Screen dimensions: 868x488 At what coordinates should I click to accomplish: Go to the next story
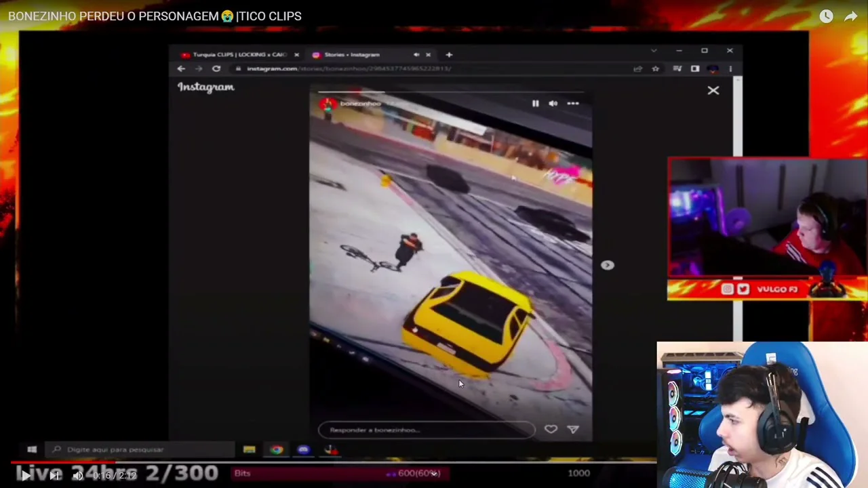(x=607, y=266)
